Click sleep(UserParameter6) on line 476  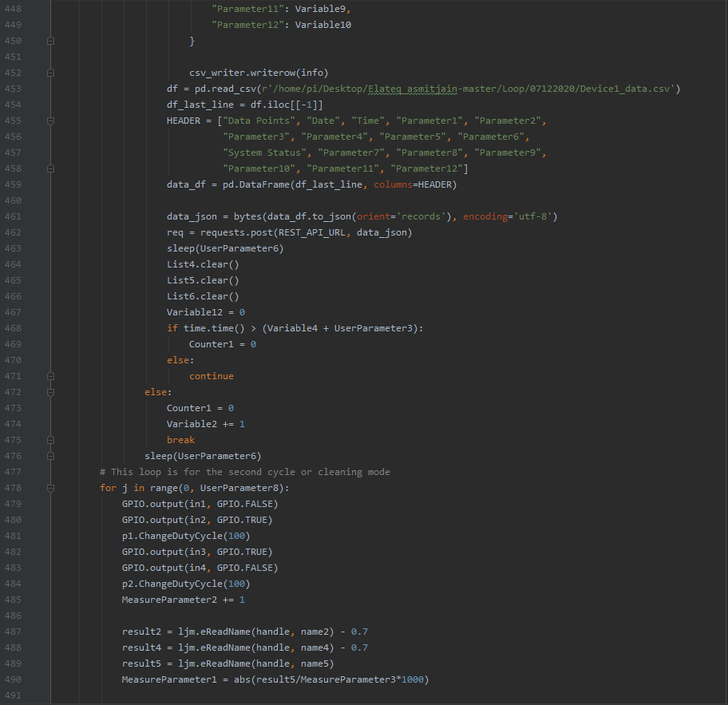[203, 456]
